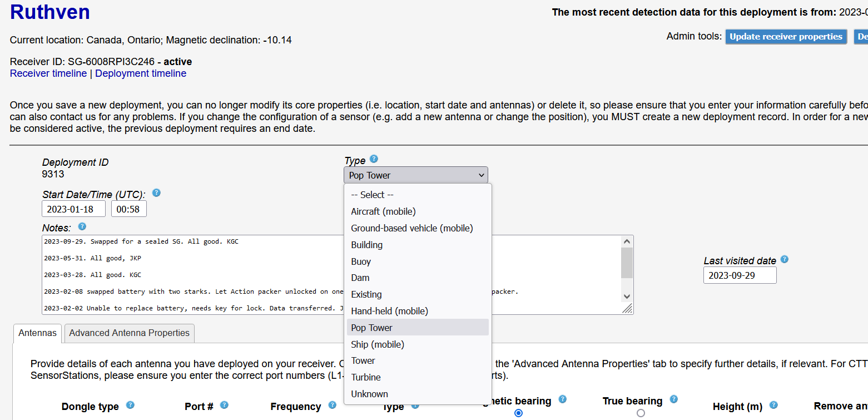The height and width of the screenshot is (420, 868).
Task: Click help icon next to Frequency header
Action: 332,405
